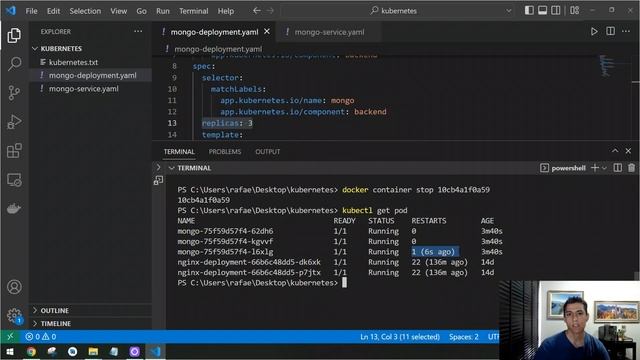Open the Run and Debug view
The image size is (640, 360).
tap(14, 122)
